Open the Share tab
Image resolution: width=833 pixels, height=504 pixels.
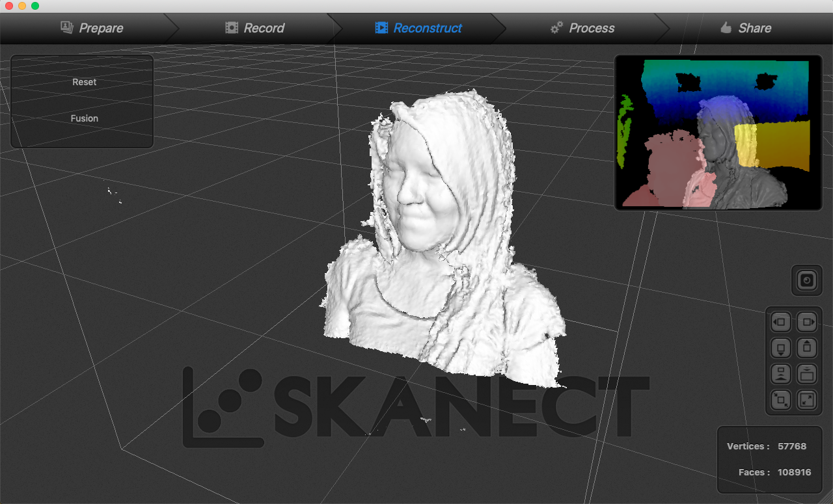(747, 28)
